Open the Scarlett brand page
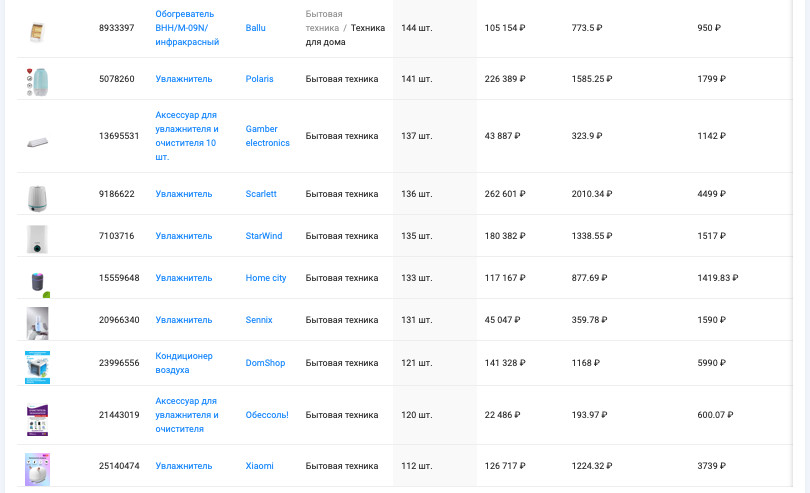810x493 pixels. coord(261,194)
